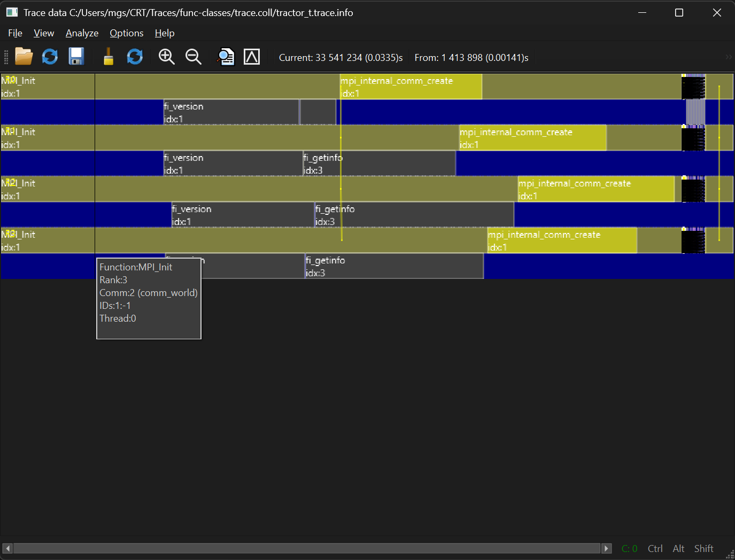735x560 pixels.
Task: Click unlabeled gray block right of the topmost fi_version
Action: point(318,112)
